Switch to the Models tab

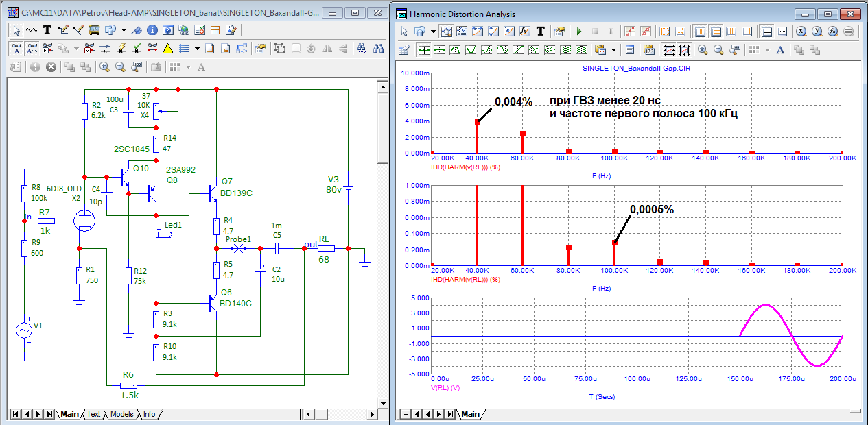(121, 414)
